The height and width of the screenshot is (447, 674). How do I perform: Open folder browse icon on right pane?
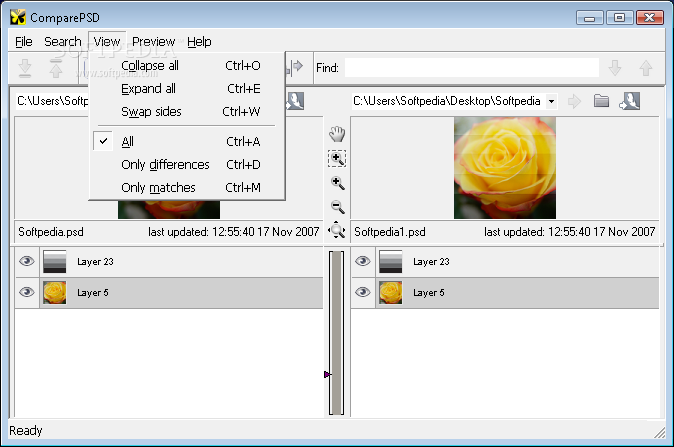click(x=601, y=101)
